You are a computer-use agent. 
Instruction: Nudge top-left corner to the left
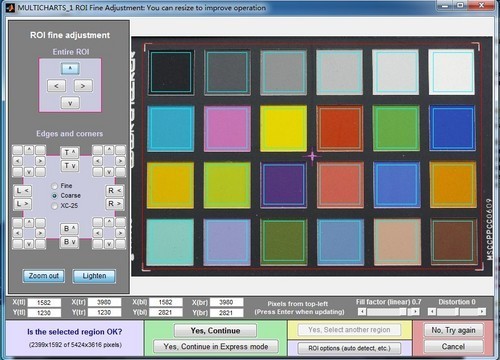tap(18, 161)
